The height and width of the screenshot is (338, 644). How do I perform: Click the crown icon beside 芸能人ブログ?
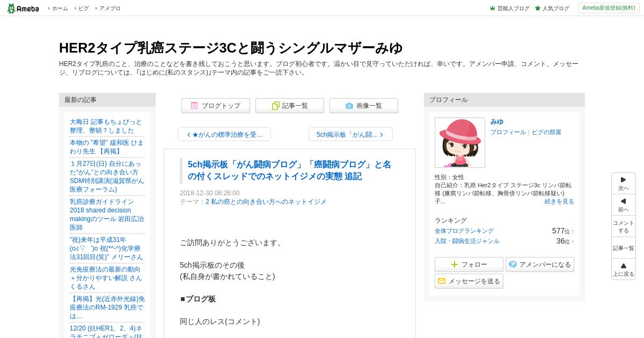[493, 8]
